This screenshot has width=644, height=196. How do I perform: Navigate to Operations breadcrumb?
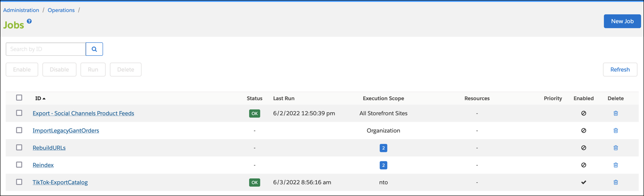point(61,10)
